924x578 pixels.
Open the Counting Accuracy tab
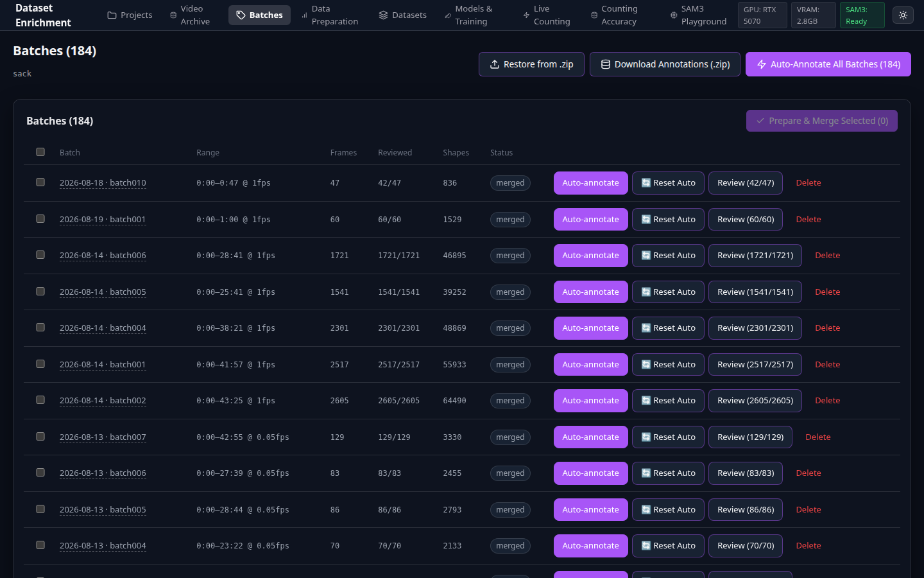point(615,15)
